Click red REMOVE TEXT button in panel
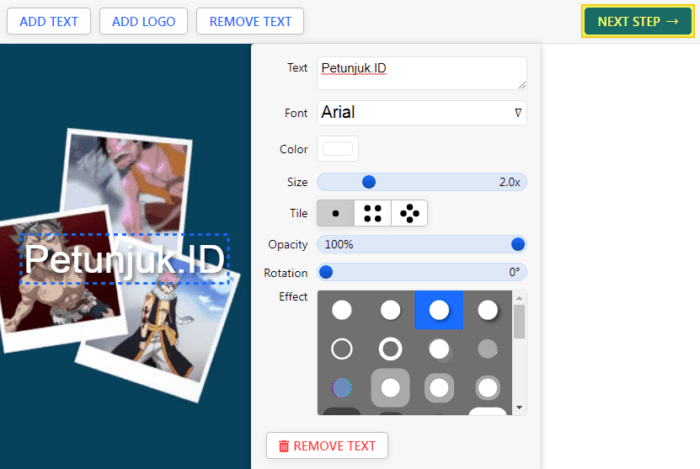 327,445
